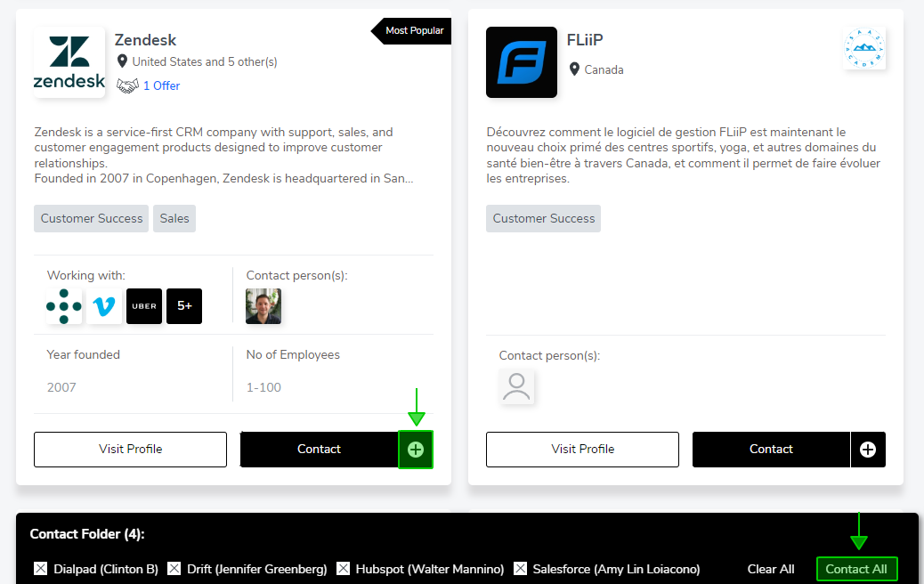Click the handshake offer icon

(127, 86)
